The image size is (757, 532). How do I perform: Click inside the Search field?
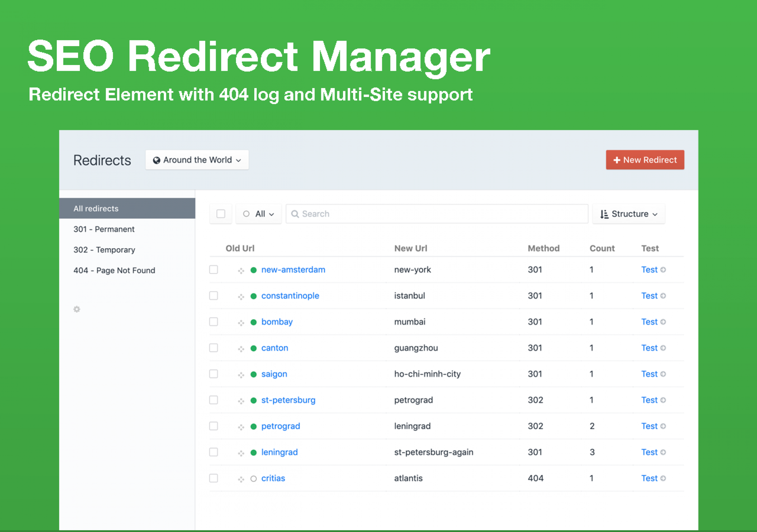pyautogui.click(x=413, y=214)
